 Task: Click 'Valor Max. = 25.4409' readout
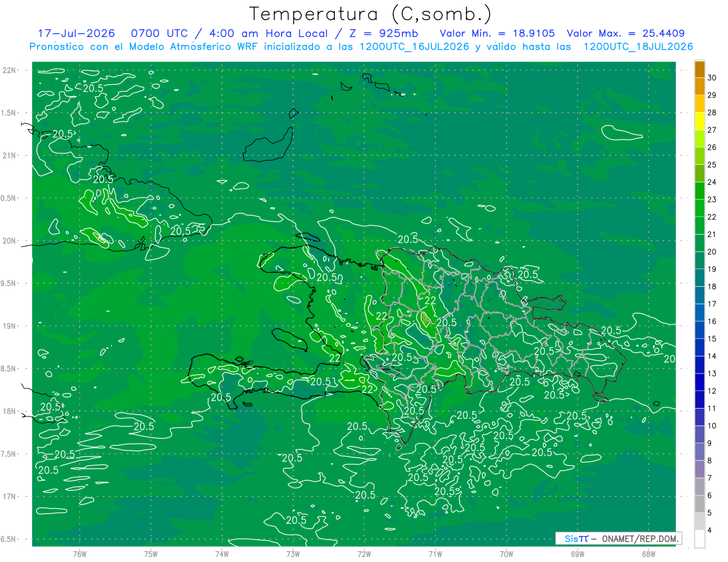tap(626, 33)
